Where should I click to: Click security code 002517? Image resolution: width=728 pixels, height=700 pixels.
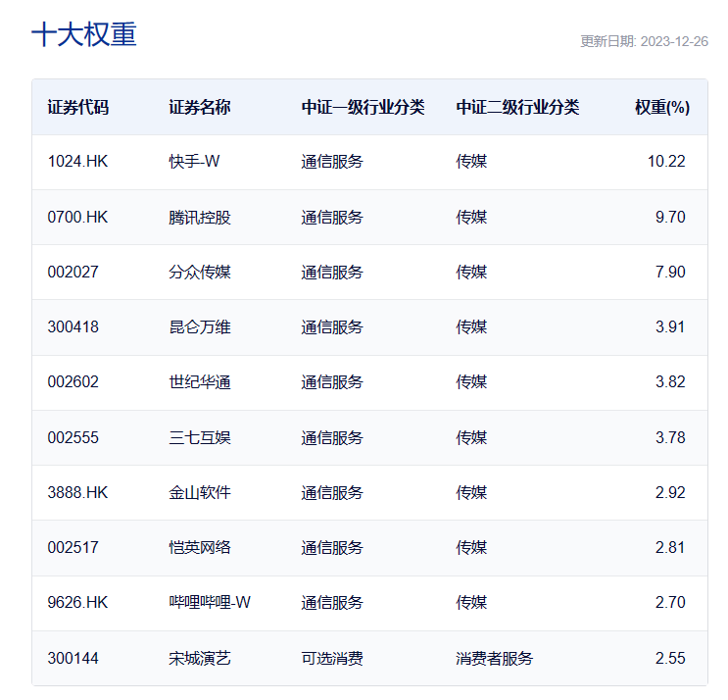click(73, 548)
